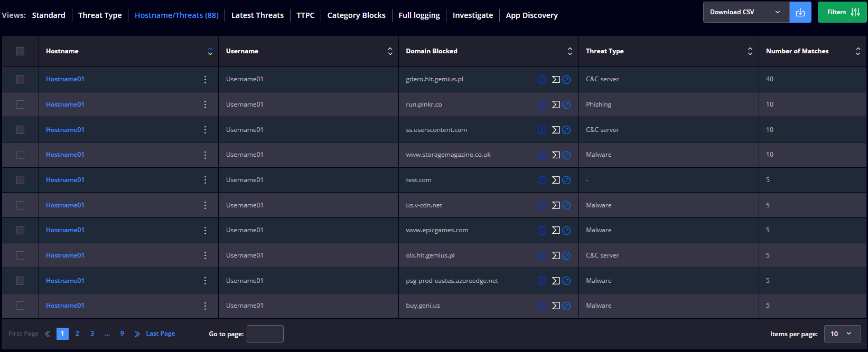Go to page 2

pyautogui.click(x=77, y=334)
